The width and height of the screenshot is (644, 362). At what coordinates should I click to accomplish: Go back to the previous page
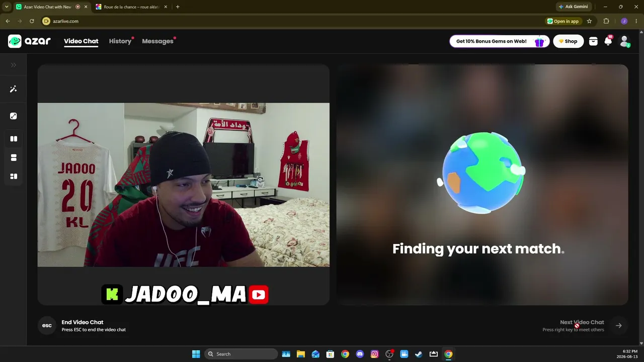coord(8,21)
